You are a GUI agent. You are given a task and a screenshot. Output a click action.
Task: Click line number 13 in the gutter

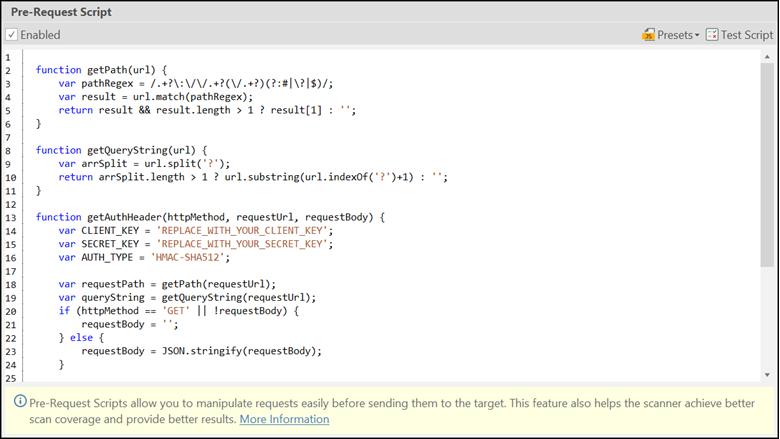[10, 218]
